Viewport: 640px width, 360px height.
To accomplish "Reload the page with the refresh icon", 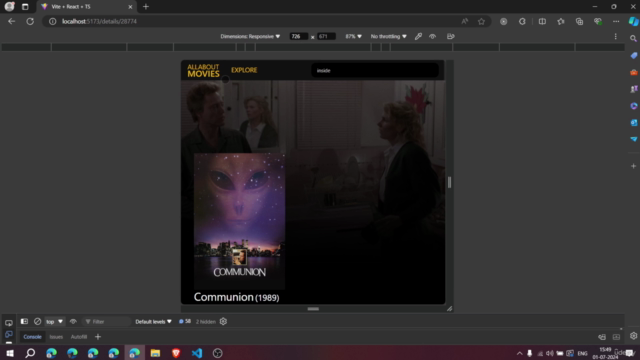I will click(30, 21).
